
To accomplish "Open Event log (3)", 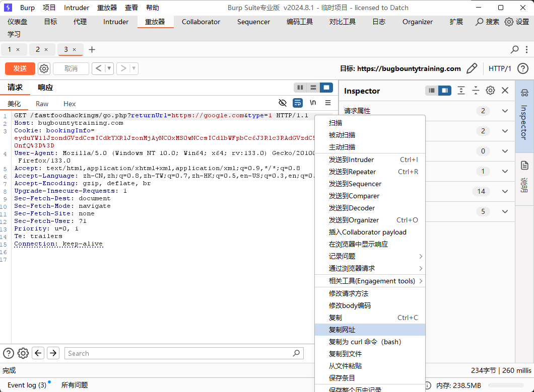I will click(x=27, y=385).
